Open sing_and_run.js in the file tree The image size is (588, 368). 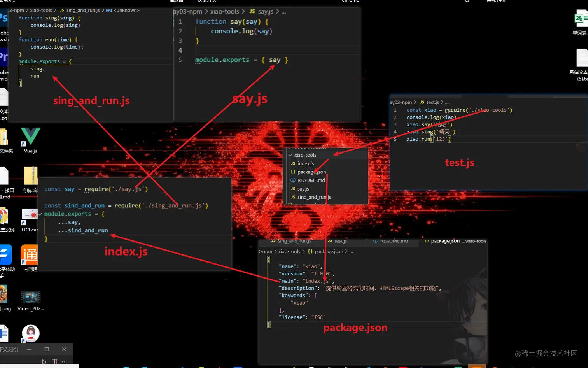[x=314, y=197]
